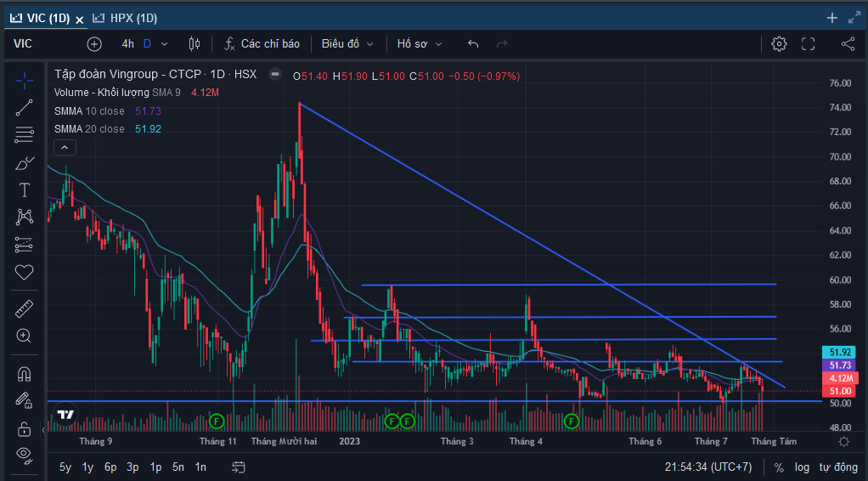Select the 4h timeframe
Viewport: 868px width, 481px height.
click(128, 44)
